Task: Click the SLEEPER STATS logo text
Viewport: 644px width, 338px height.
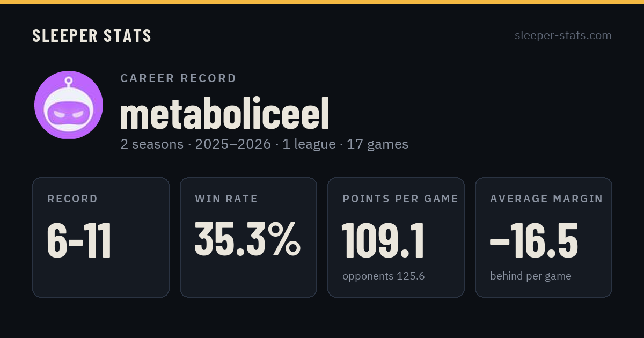Action: [92, 35]
